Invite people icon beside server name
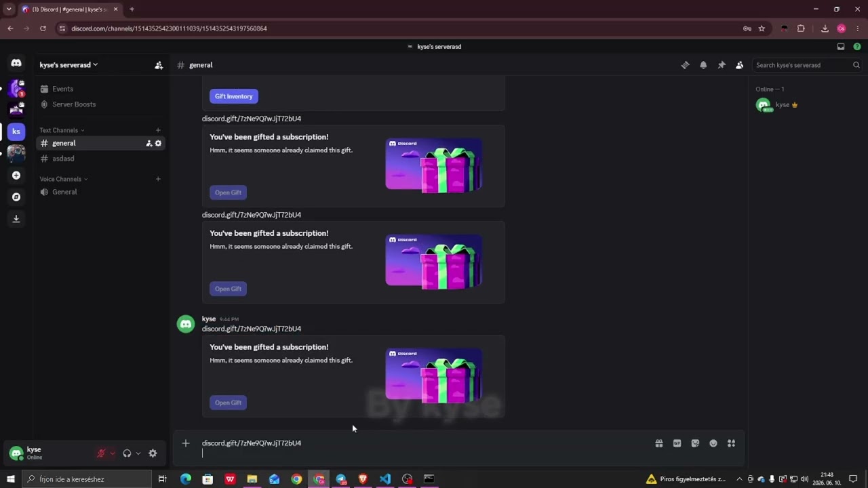 (x=159, y=65)
